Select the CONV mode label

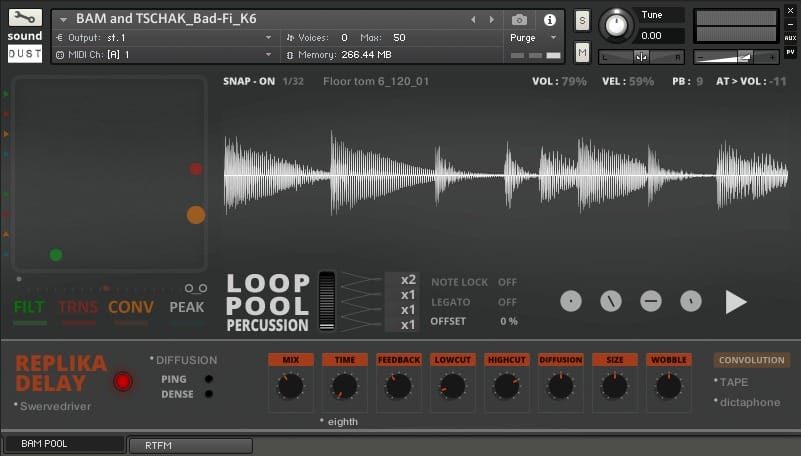131,307
